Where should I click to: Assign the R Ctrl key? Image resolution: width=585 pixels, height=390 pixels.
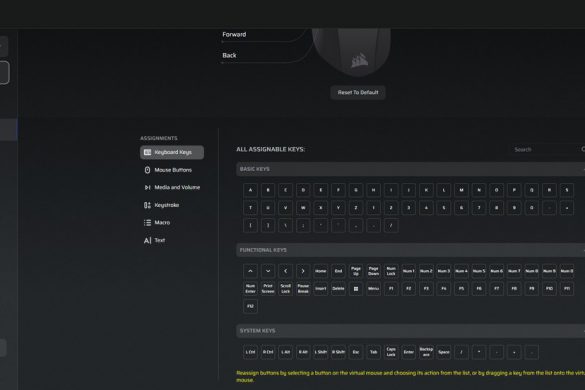click(268, 352)
